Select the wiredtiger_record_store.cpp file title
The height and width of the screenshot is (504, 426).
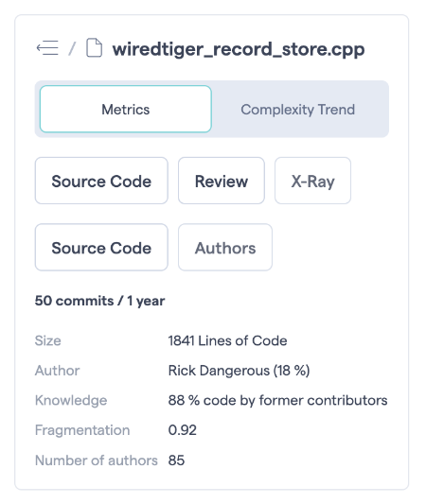tap(239, 49)
